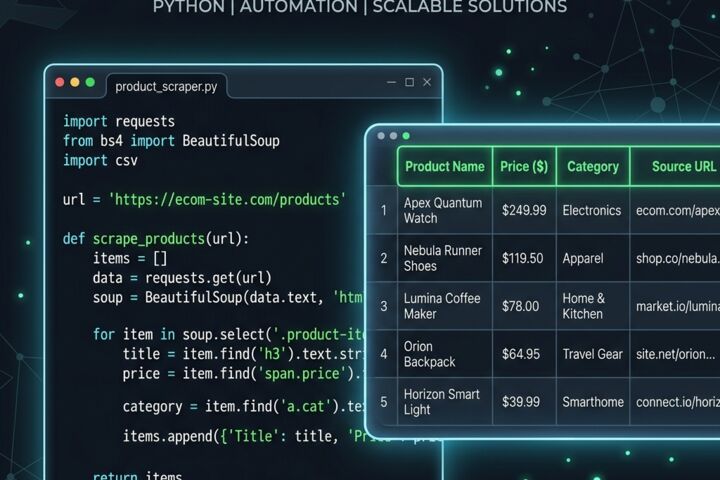Open the market.io/lumina source URL
Screen dimensions: 720x480
coord(678,306)
